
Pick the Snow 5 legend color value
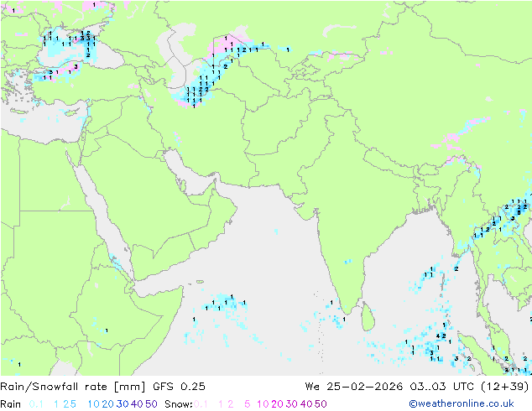tap(248, 404)
